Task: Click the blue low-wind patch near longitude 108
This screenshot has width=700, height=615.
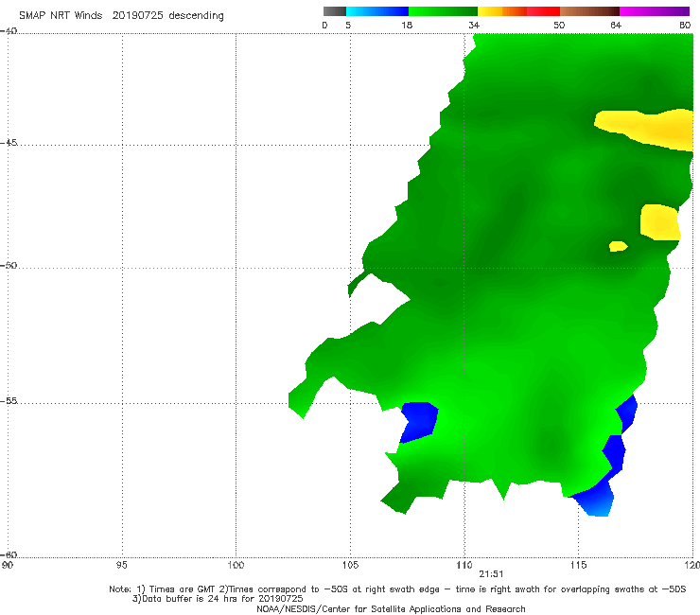Action: (x=418, y=421)
